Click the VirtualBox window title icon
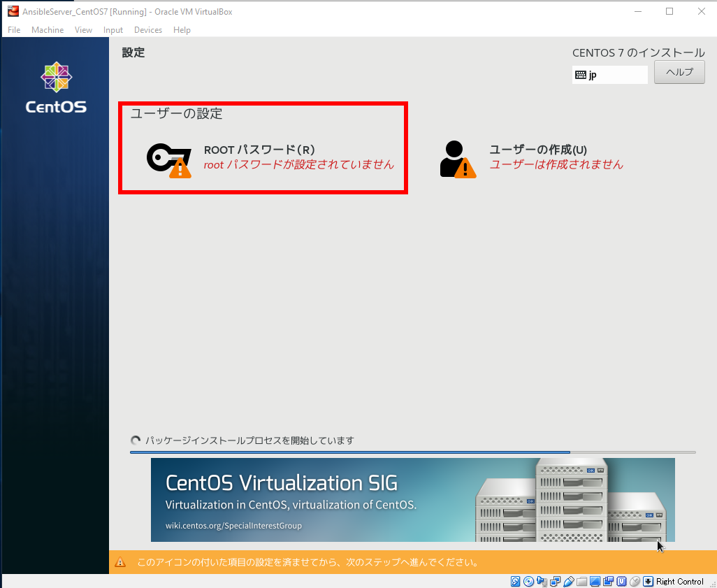Viewport: 717px width, 588px height. [13, 11]
